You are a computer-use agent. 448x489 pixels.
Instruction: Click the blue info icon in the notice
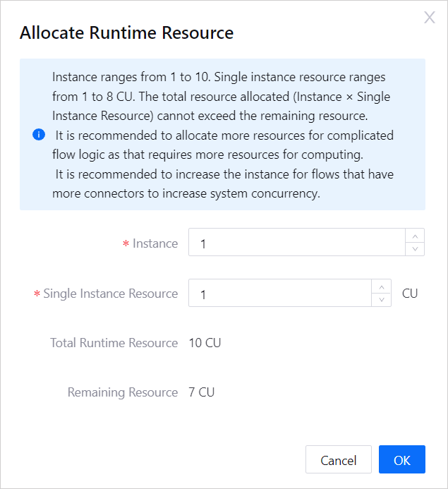[39, 135]
